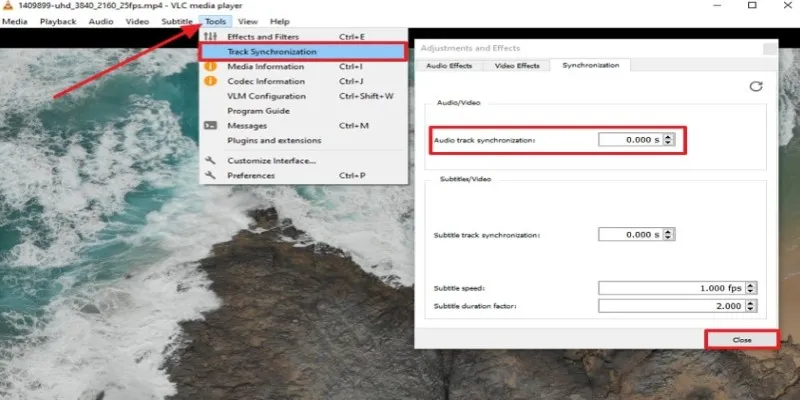Screen dimensions: 800x400
Task: Open Media Information from the menu
Action: [303, 66]
